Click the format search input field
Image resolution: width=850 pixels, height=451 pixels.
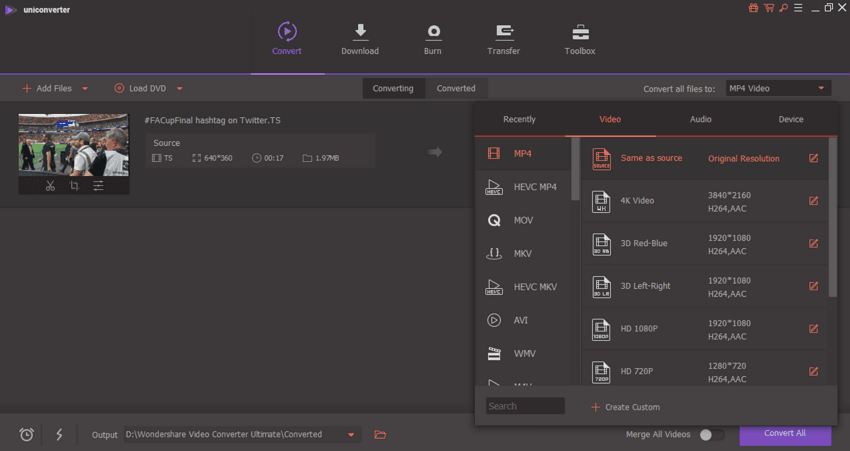525,406
